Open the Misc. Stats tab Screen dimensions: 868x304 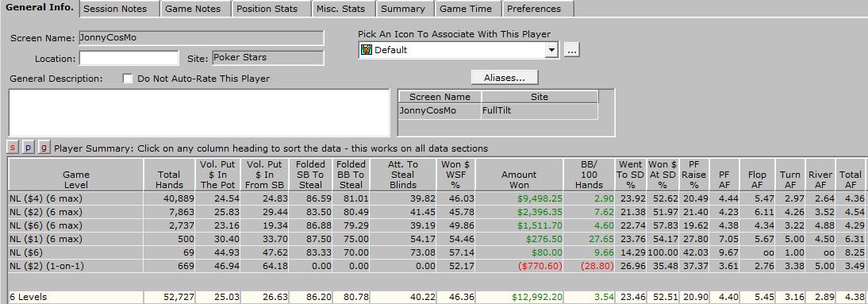pos(343,9)
